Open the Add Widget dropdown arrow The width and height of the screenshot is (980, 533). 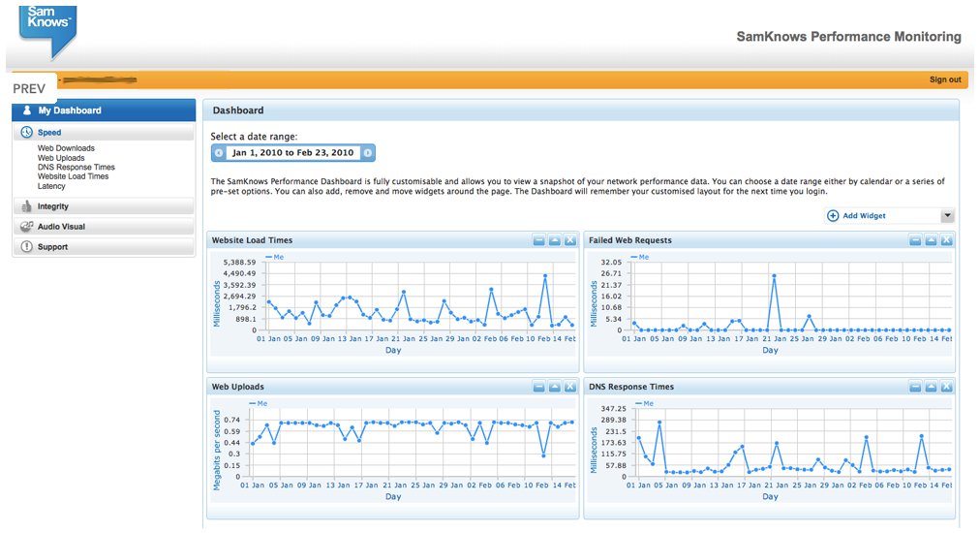point(947,216)
